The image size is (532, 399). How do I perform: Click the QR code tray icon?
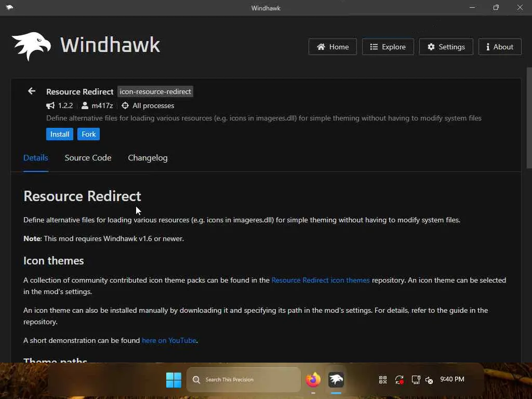tap(383, 380)
